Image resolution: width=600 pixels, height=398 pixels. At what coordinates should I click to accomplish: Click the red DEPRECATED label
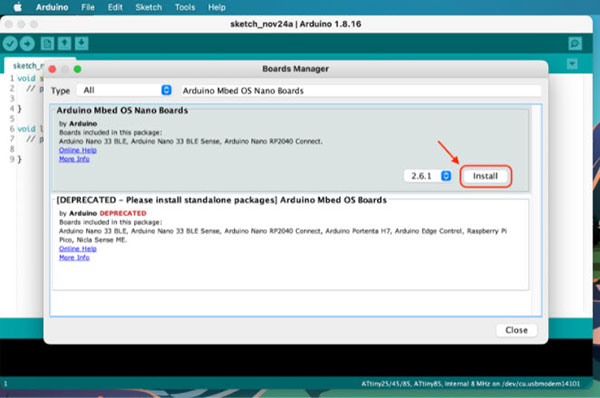pos(123,213)
